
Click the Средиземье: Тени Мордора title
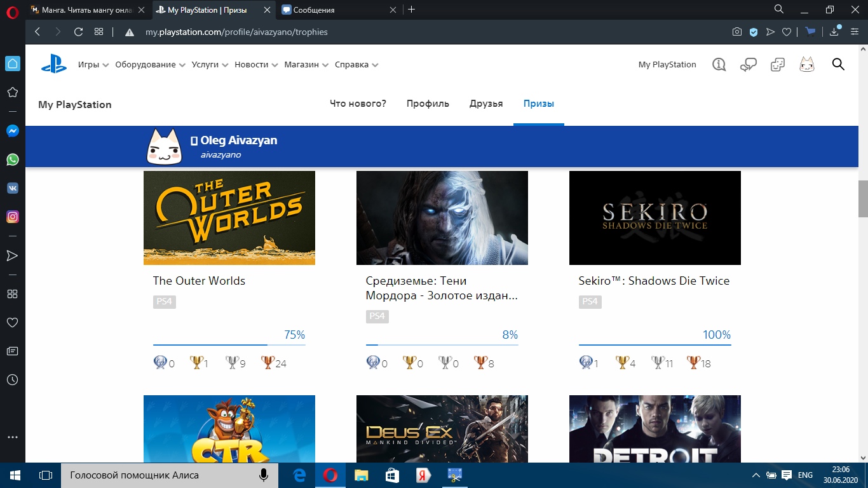[x=442, y=288]
